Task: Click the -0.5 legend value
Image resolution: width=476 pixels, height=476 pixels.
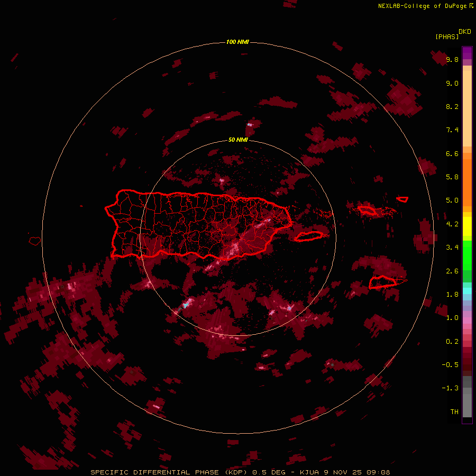Action: pyautogui.click(x=450, y=365)
